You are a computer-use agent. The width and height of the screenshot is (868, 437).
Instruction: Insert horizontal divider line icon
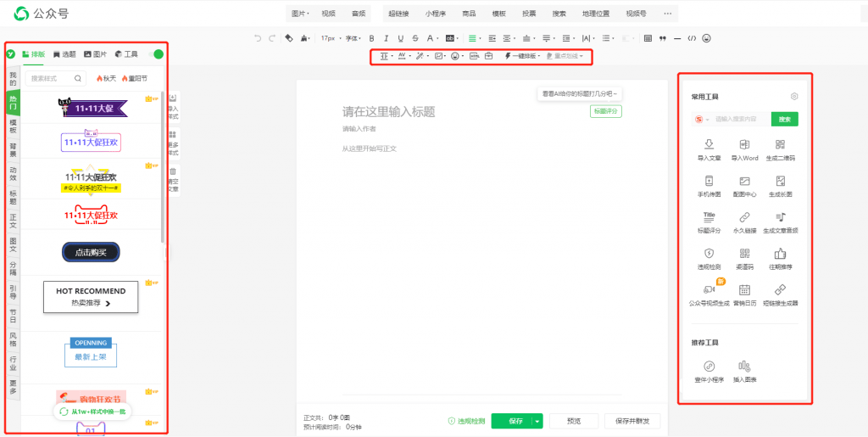pyautogui.click(x=677, y=38)
